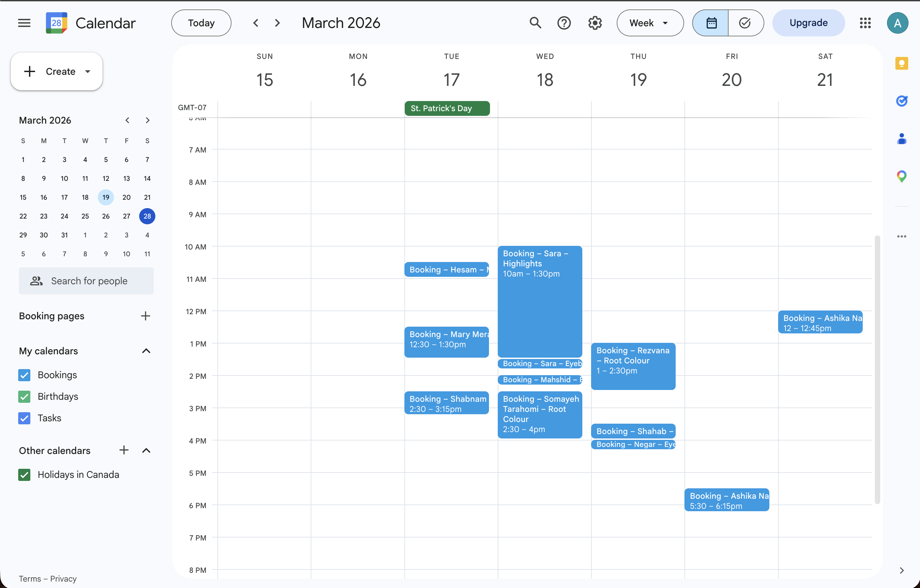Open the main hamburger menu

(x=24, y=23)
